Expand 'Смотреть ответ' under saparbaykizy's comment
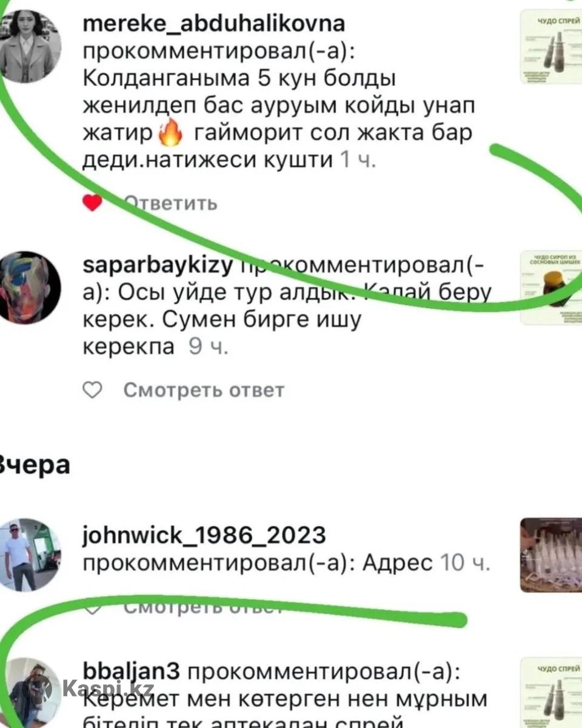Viewport: 582px width, 728px height. (x=204, y=390)
